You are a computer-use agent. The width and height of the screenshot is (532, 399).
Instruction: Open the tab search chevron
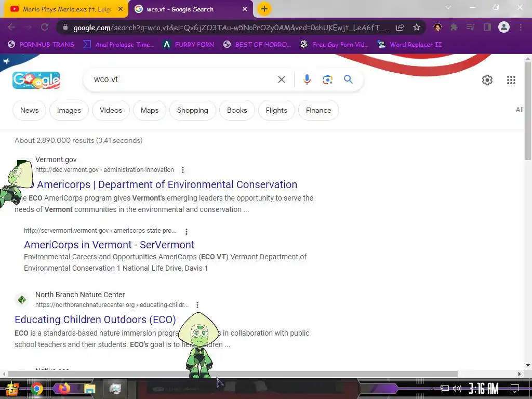pos(448,7)
